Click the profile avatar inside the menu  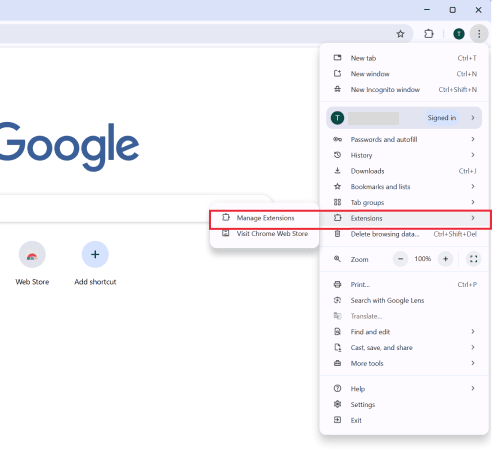click(x=337, y=118)
